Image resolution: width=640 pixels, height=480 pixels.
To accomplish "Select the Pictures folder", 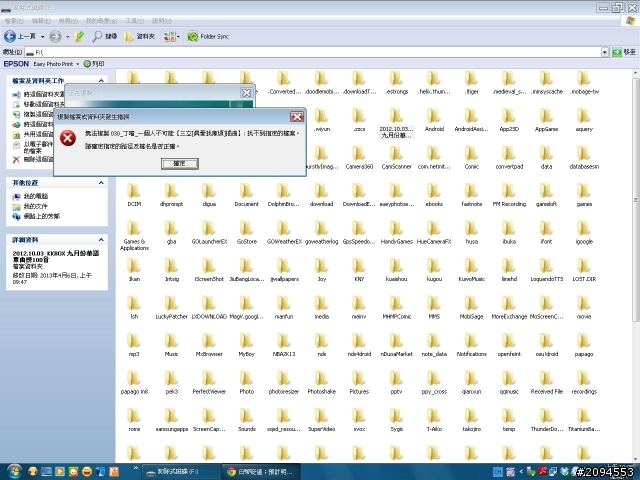I will 359,383.
